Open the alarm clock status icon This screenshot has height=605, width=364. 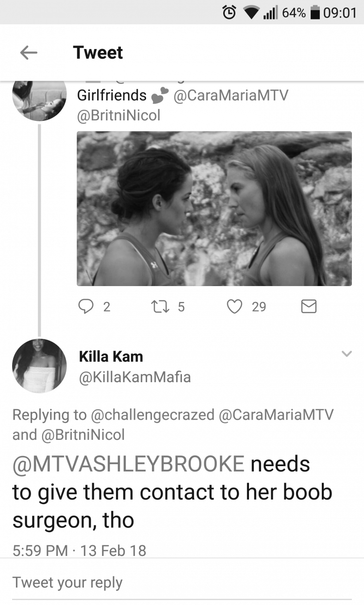point(230,12)
